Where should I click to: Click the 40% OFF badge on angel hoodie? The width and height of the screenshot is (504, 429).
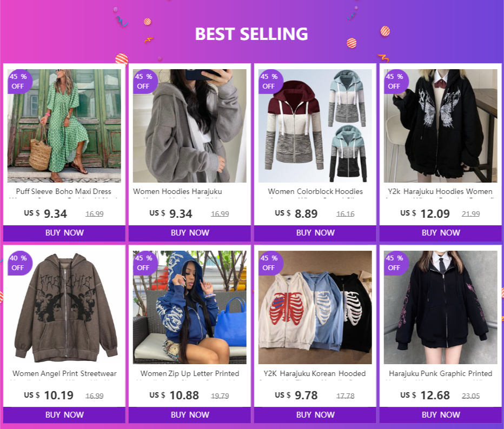pyautogui.click(x=18, y=263)
